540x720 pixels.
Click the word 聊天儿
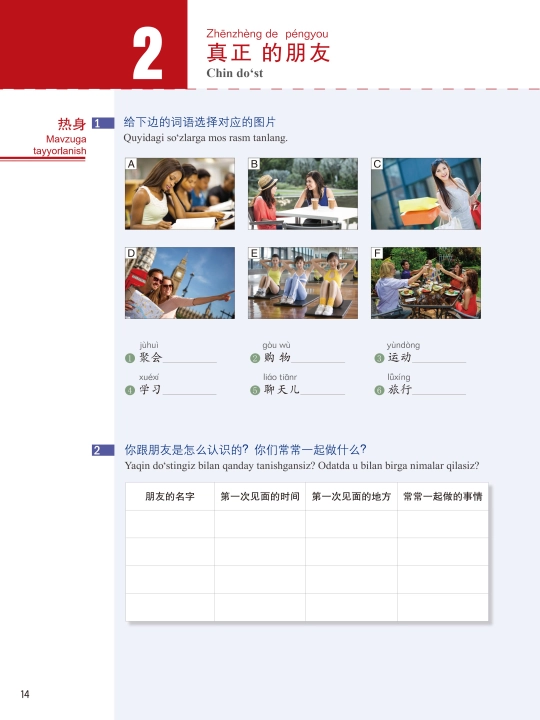coord(281,390)
